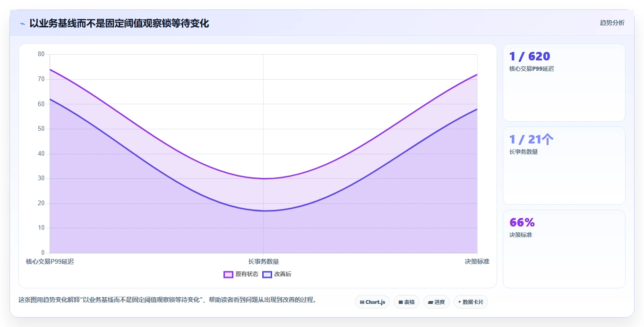Click the 改善后 legend color box
Viewport: 644px width, 327px height.
pos(267,274)
